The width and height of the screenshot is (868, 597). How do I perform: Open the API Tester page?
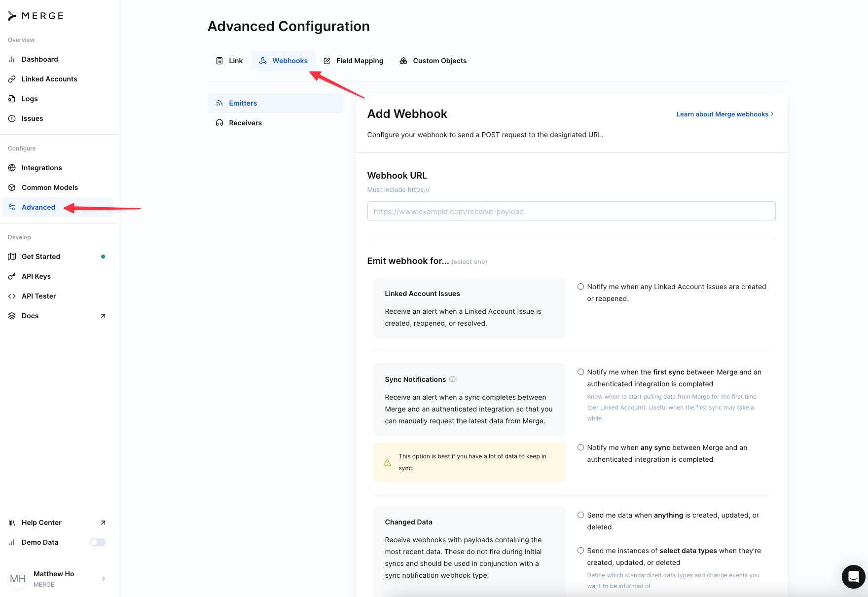(38, 296)
